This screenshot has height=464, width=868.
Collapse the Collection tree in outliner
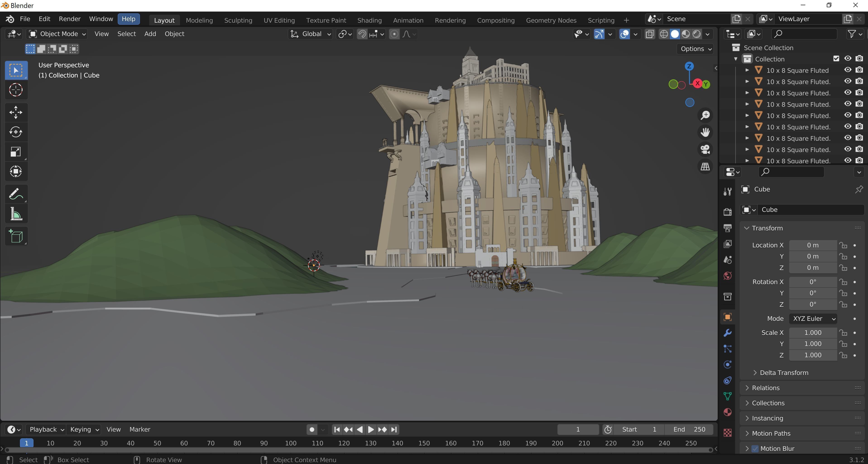point(736,59)
